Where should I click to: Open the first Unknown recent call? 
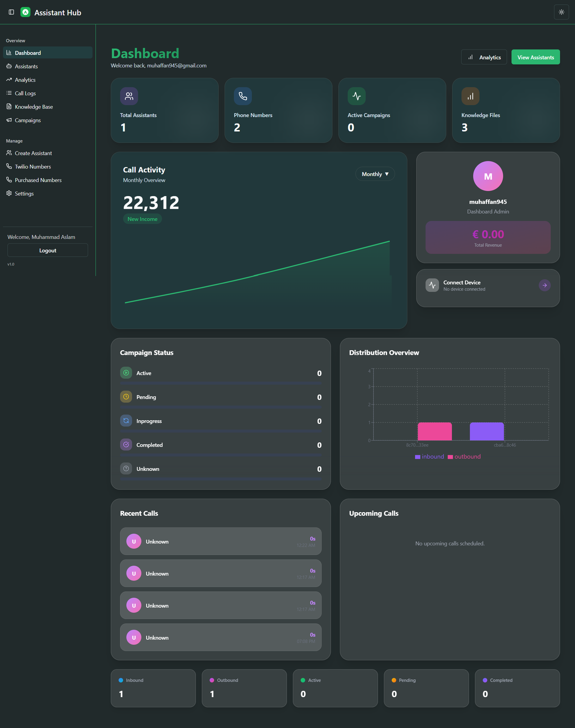220,541
